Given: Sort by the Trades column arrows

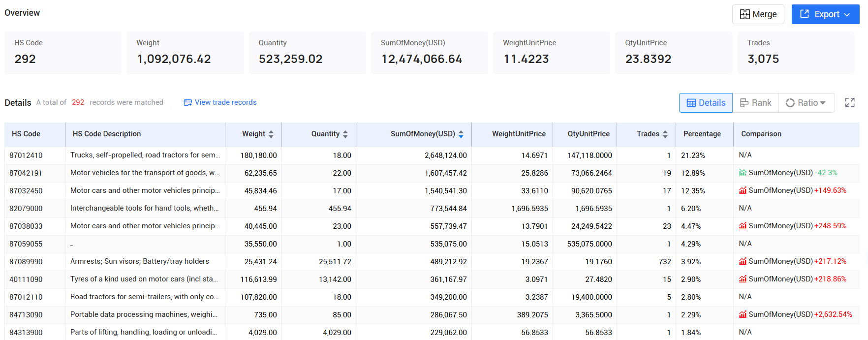Looking at the screenshot, I should click(x=665, y=134).
